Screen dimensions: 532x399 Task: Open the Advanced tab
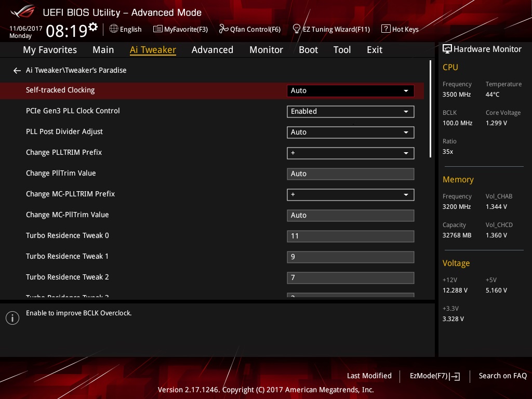point(212,50)
